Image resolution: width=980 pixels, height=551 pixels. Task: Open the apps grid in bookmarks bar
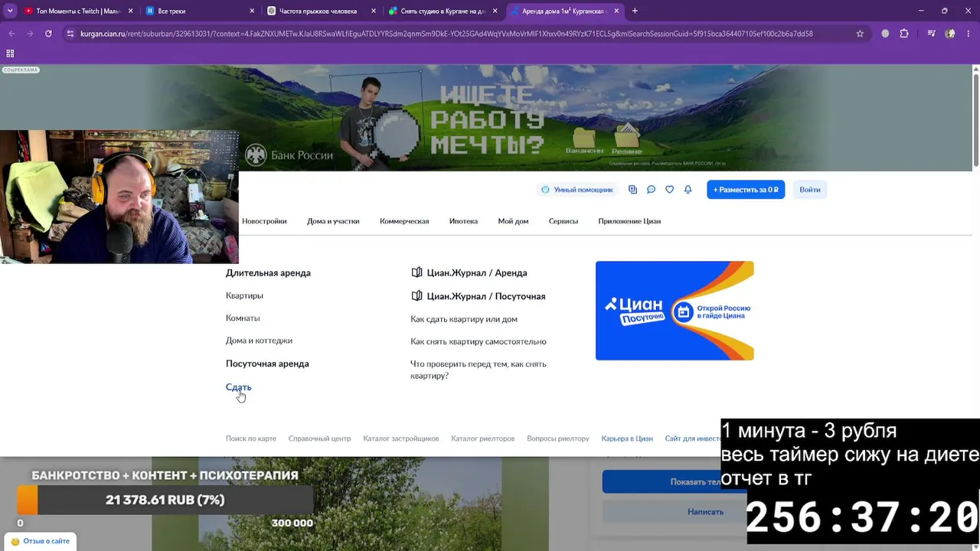(10, 54)
